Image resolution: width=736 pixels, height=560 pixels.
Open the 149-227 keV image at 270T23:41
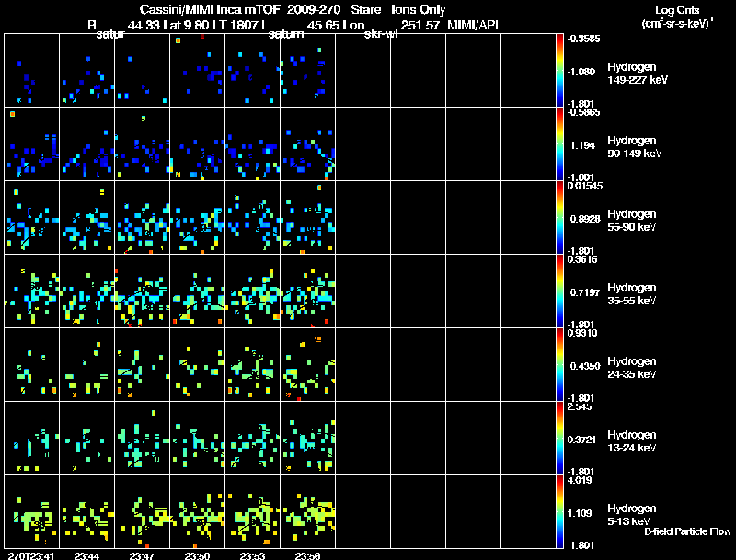(x=32, y=71)
